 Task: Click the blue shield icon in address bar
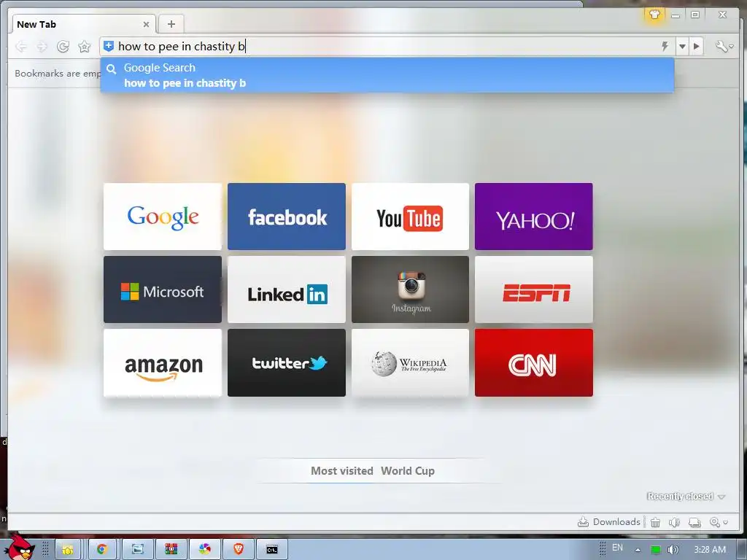pos(109,46)
